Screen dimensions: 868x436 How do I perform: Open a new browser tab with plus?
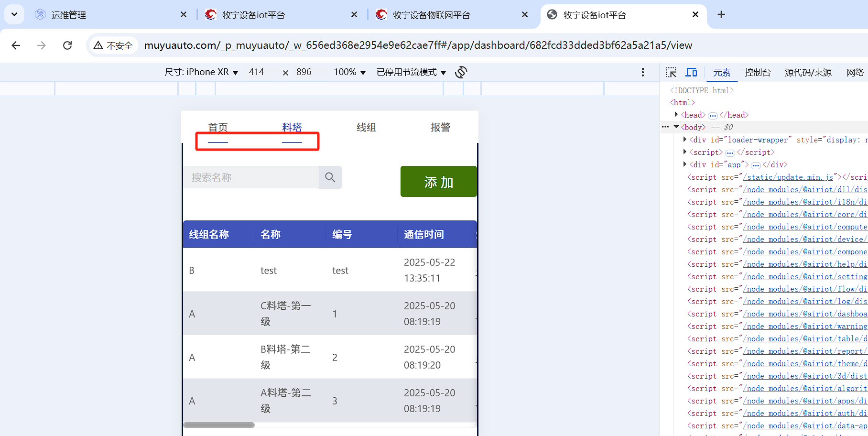721,14
